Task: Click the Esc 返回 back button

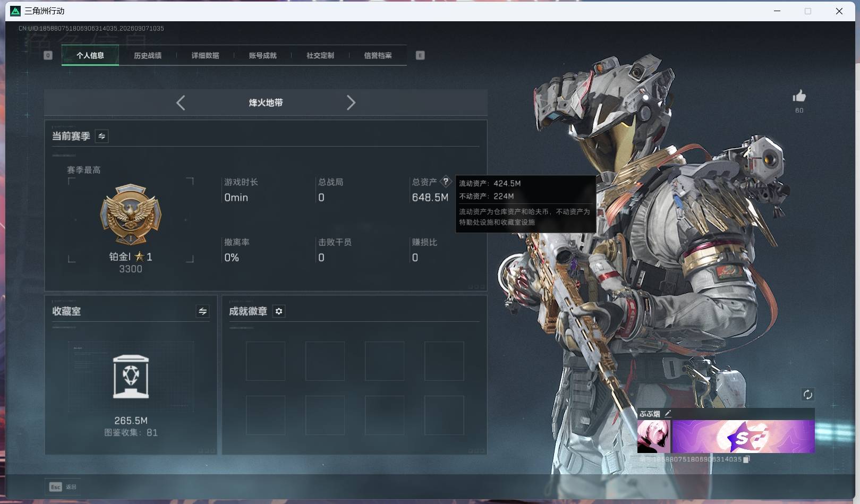Action: click(63, 486)
